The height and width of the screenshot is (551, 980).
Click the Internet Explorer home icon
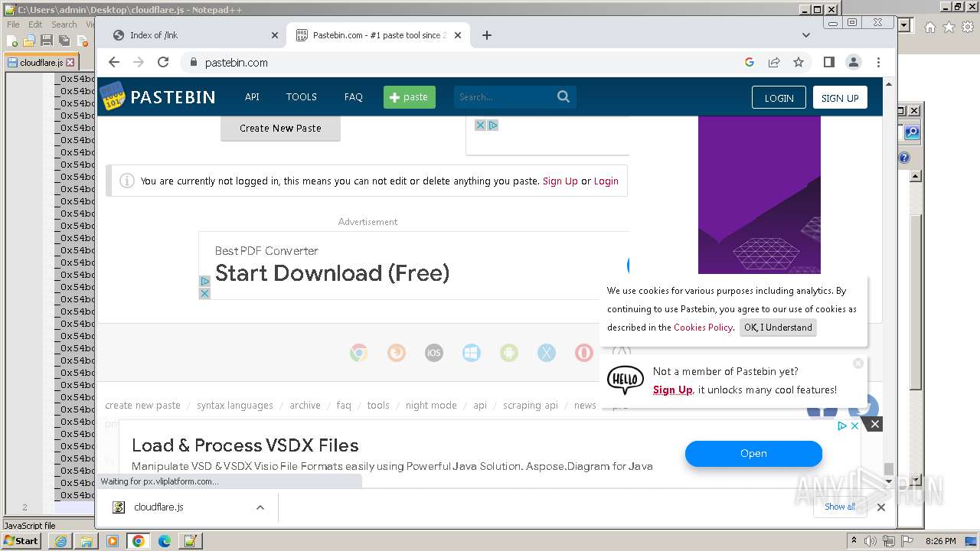point(929,27)
